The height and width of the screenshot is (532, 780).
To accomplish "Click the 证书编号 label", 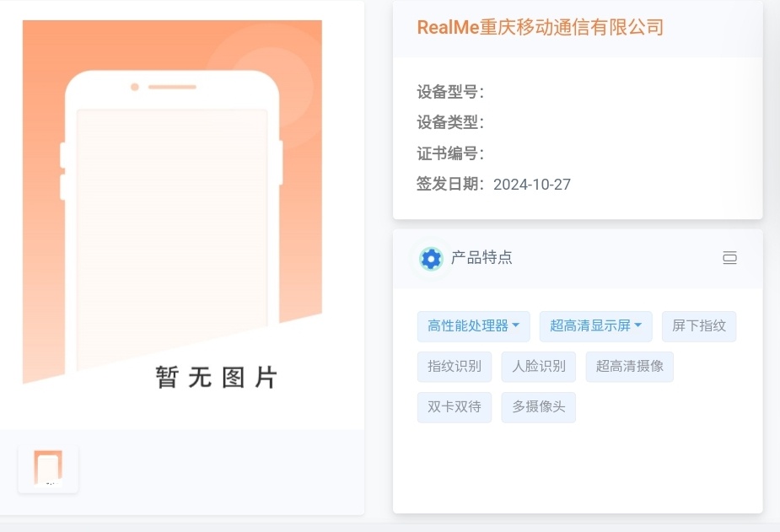I will [x=449, y=153].
